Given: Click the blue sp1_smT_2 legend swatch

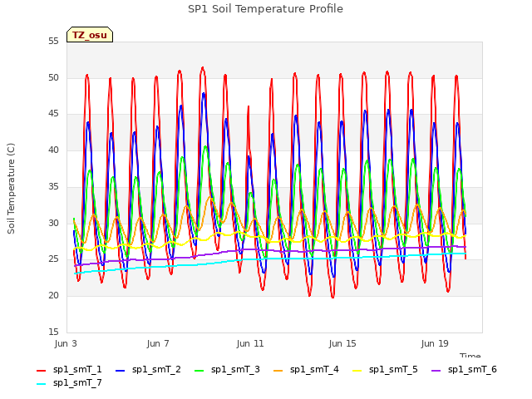Looking at the screenshot, I should coord(120,371).
